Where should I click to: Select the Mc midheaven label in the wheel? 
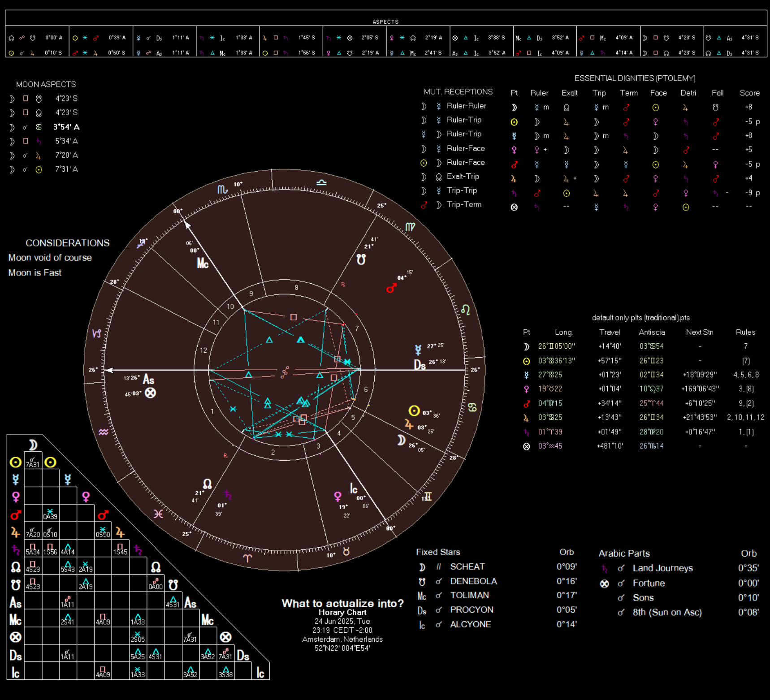(203, 263)
